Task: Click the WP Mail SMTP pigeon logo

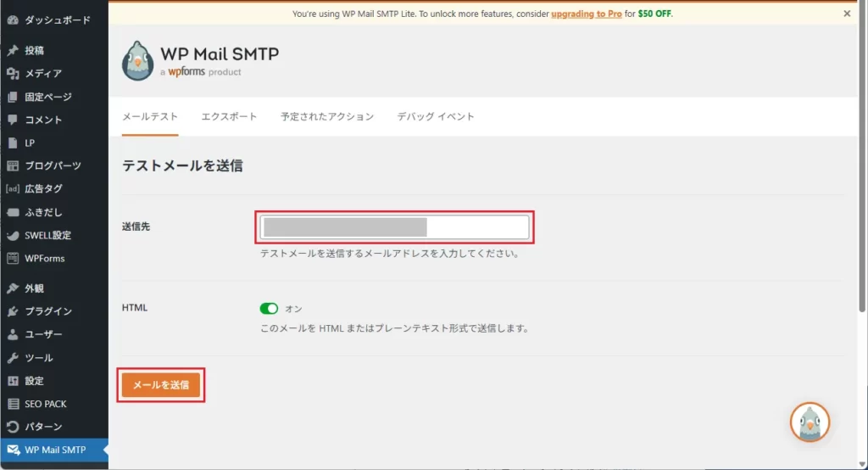Action: click(137, 61)
